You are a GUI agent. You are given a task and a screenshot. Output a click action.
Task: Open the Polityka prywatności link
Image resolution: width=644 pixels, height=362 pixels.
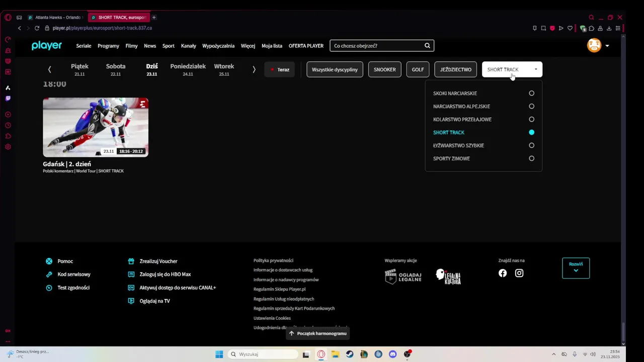(273, 260)
